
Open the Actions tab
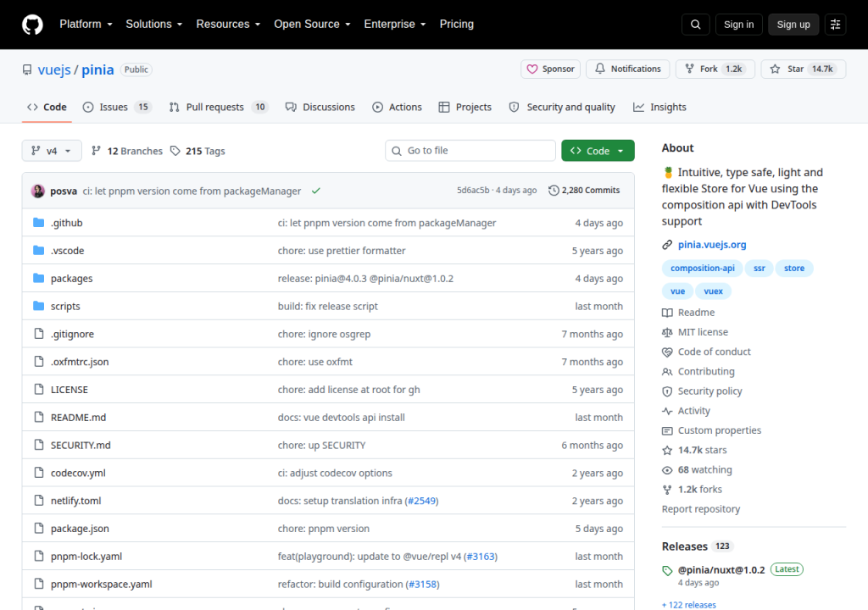[x=397, y=107]
